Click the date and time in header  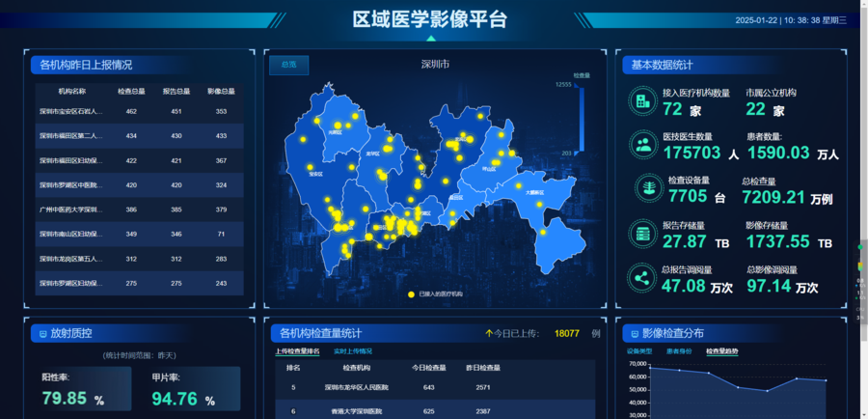(791, 20)
